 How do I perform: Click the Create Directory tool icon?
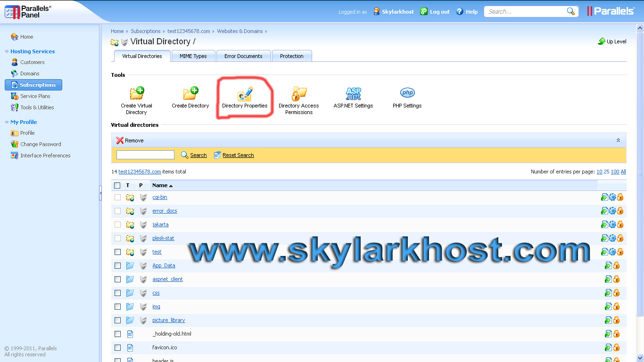[x=190, y=93]
